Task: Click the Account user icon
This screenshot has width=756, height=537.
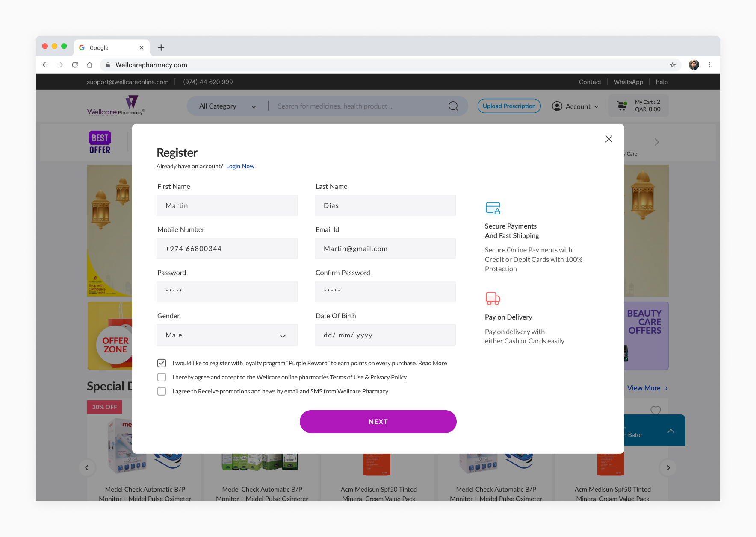Action: point(557,106)
